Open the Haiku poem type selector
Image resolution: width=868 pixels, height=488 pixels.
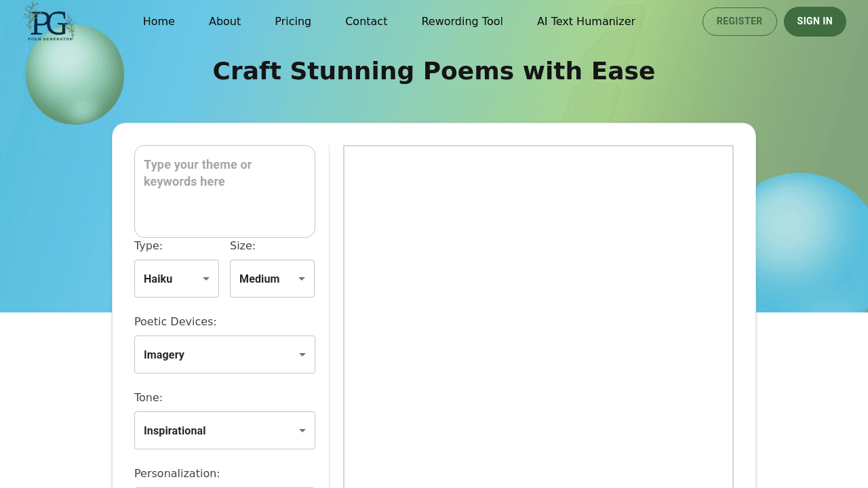pos(176,279)
